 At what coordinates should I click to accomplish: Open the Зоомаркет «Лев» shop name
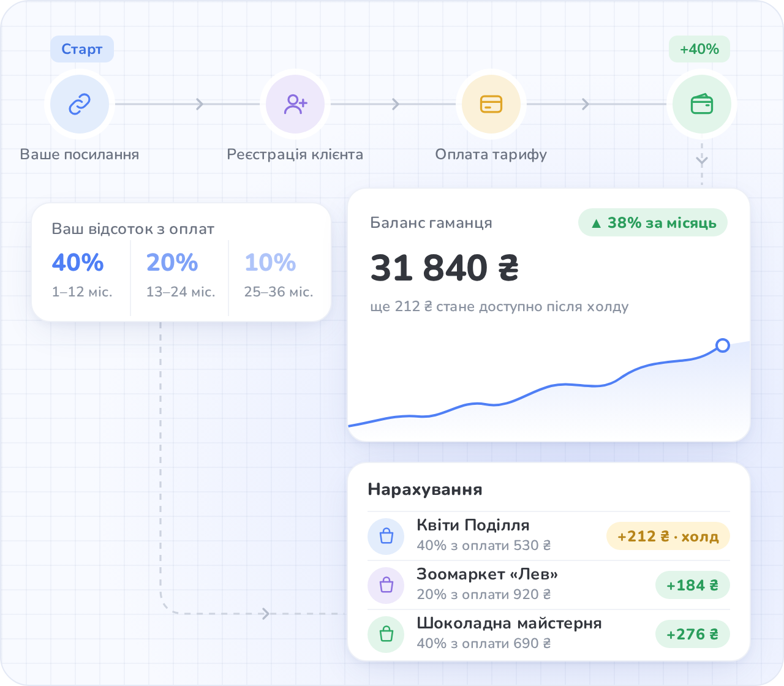point(488,575)
